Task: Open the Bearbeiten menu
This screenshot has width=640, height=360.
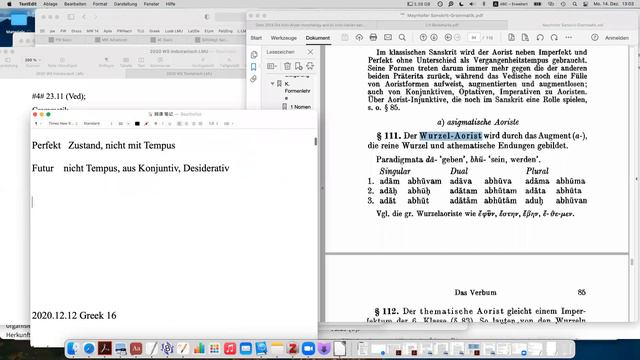Action: [75, 4]
